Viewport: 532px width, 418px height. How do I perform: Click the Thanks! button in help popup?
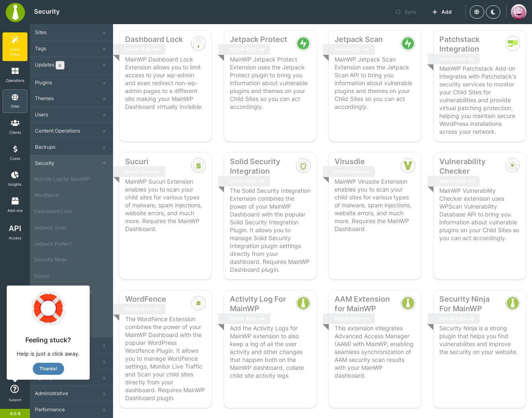coord(48,369)
